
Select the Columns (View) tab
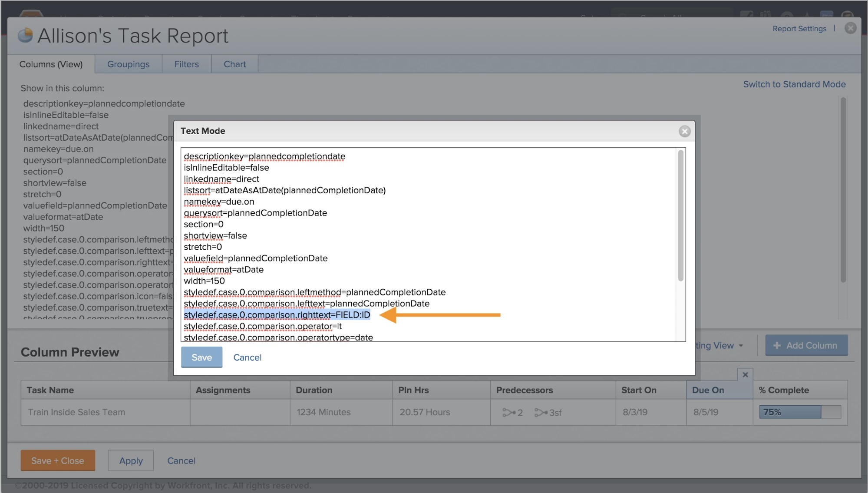tap(51, 64)
